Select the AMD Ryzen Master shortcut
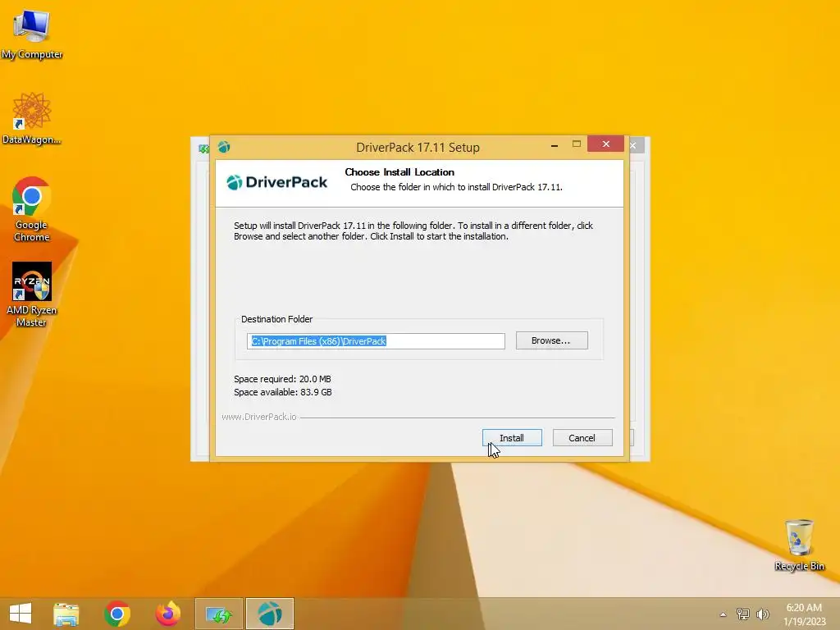 tap(32, 294)
